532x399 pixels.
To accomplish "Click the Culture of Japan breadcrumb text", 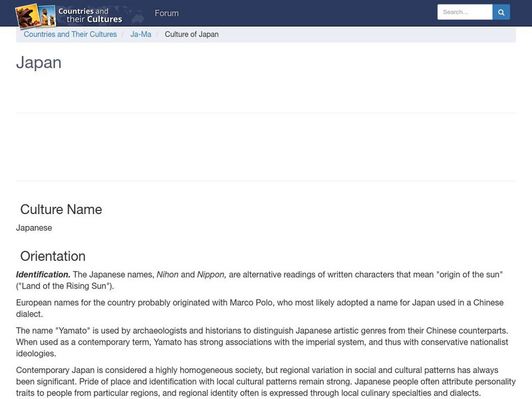I will [192, 35].
